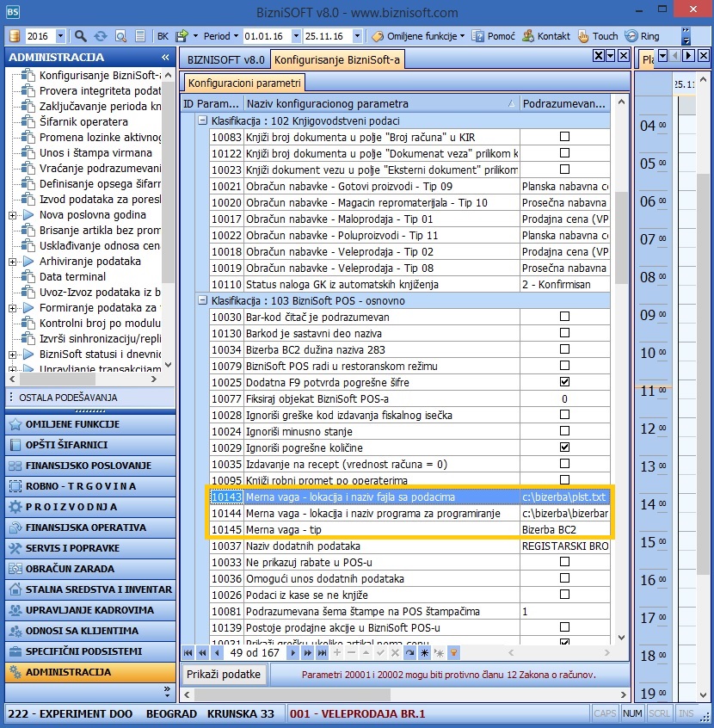Uncheck 'Dodatna F9 potvrda pogrešne šifre'
This screenshot has height=728, width=714.
(x=564, y=382)
